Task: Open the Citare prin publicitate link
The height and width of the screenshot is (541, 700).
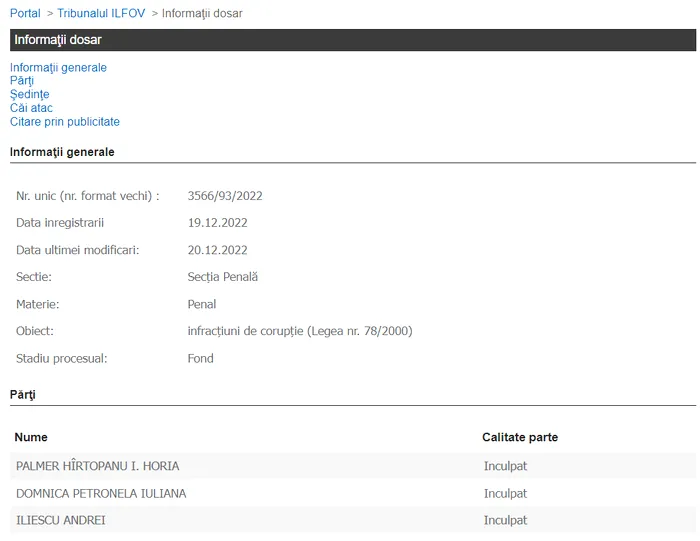Action: pos(65,122)
